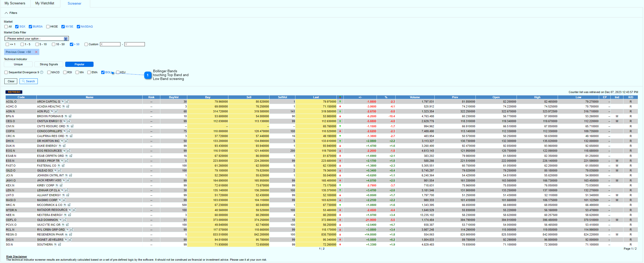This screenshot has height=263, width=644.
Task: Remove the Previous Close >50 filter tag
Action: tap(36, 52)
